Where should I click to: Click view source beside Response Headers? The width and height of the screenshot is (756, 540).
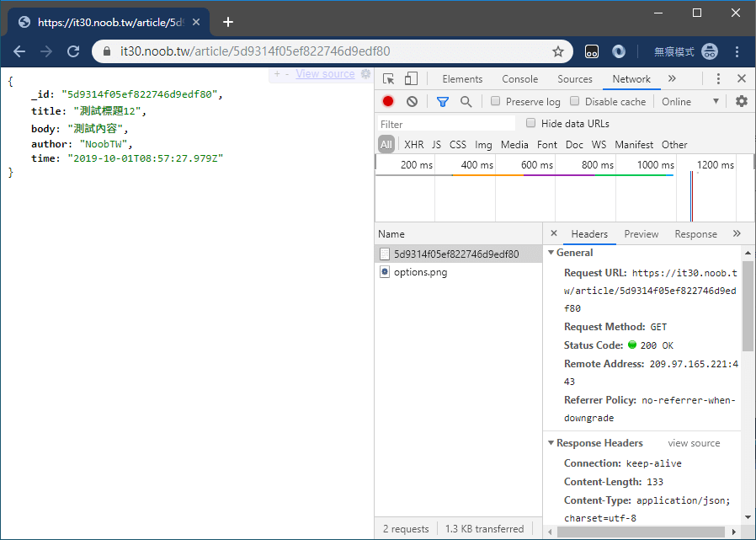coord(694,443)
